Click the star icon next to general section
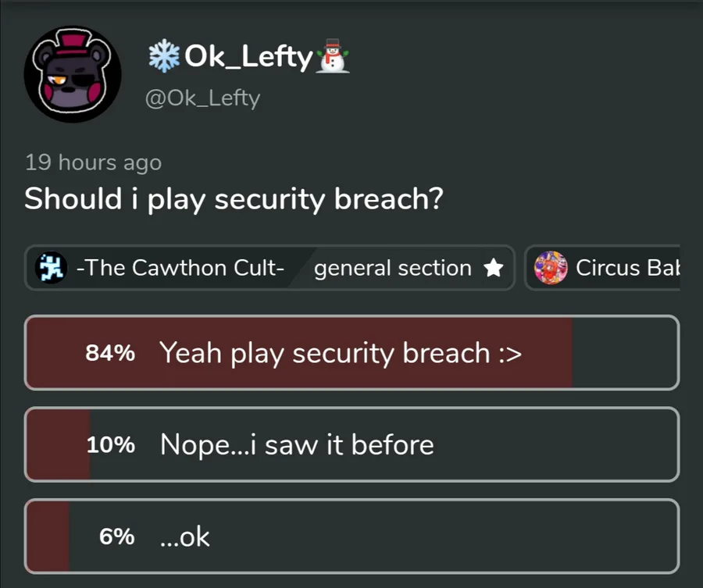This screenshot has height=588, width=703. click(x=493, y=269)
